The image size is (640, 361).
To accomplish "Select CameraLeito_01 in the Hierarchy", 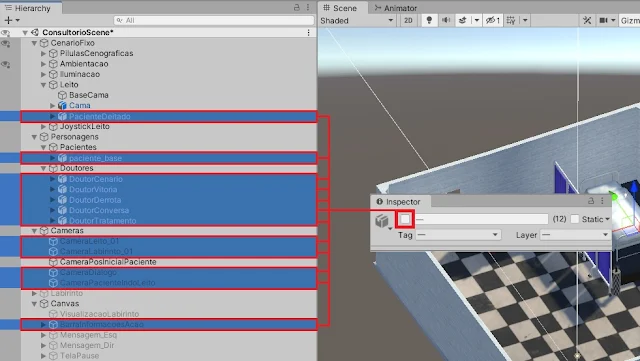I will tap(89, 241).
